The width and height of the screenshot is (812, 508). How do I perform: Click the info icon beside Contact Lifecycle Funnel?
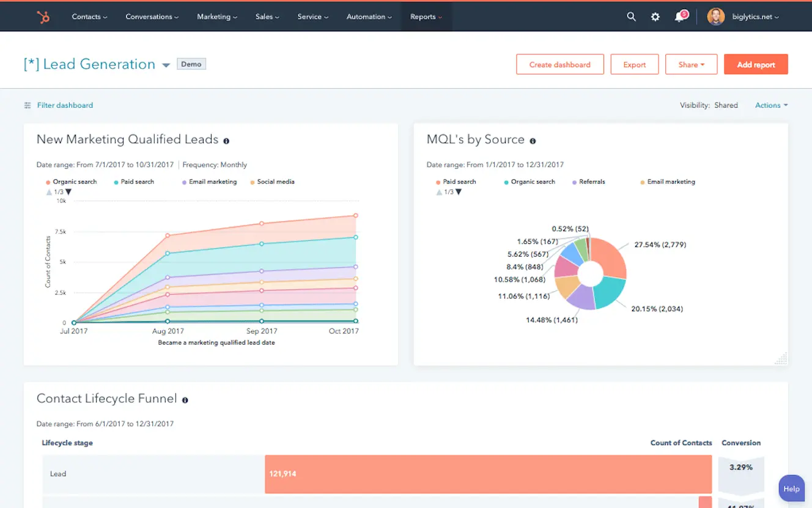(x=185, y=400)
